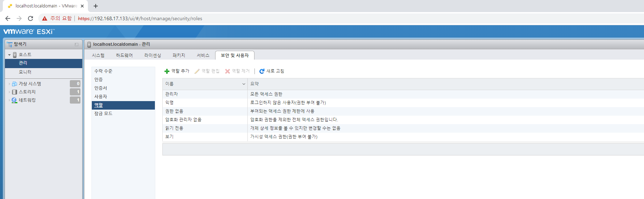Select the 암호화 관리자 없음 role row
Screen dimensions: 644x199
(x=403, y=120)
